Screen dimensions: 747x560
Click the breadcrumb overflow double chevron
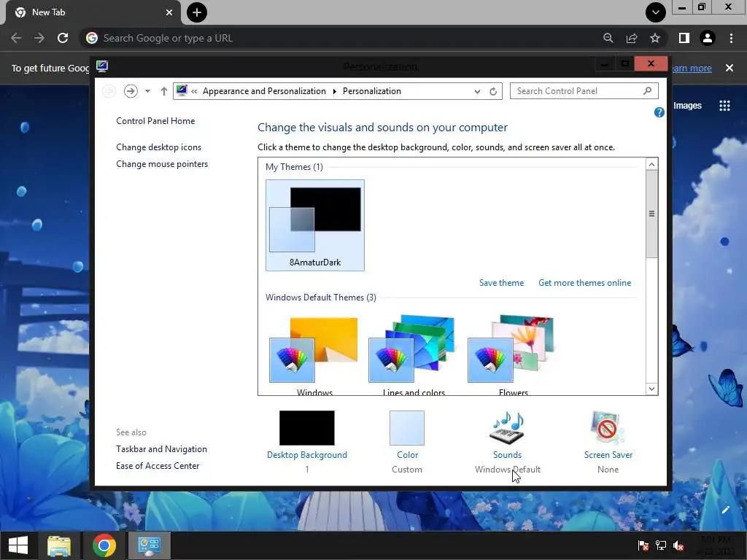click(194, 91)
